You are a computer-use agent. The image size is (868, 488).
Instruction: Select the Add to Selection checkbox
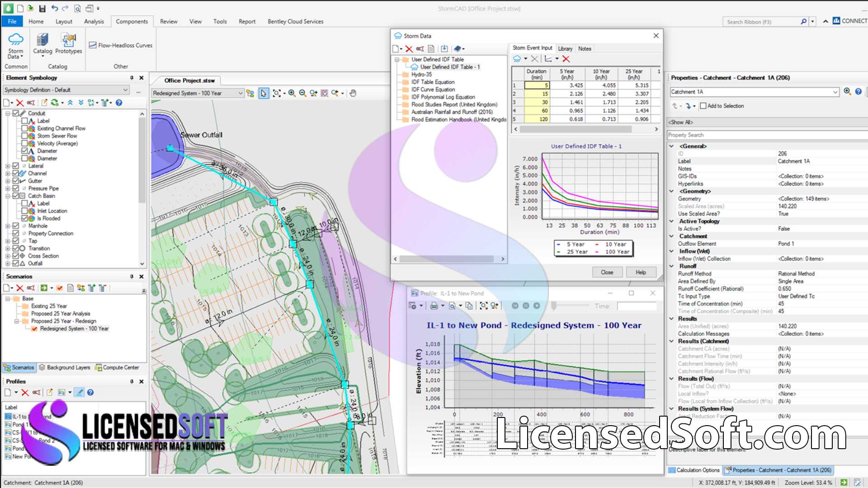[703, 105]
